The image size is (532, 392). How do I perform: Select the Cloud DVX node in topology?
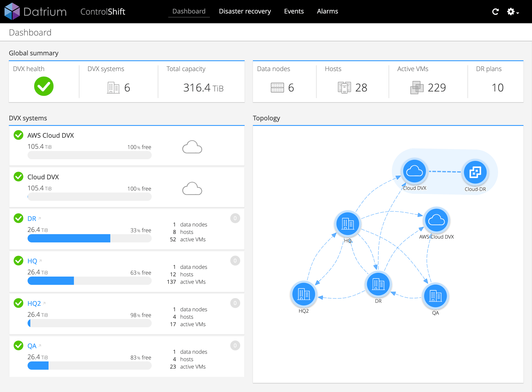[415, 171]
